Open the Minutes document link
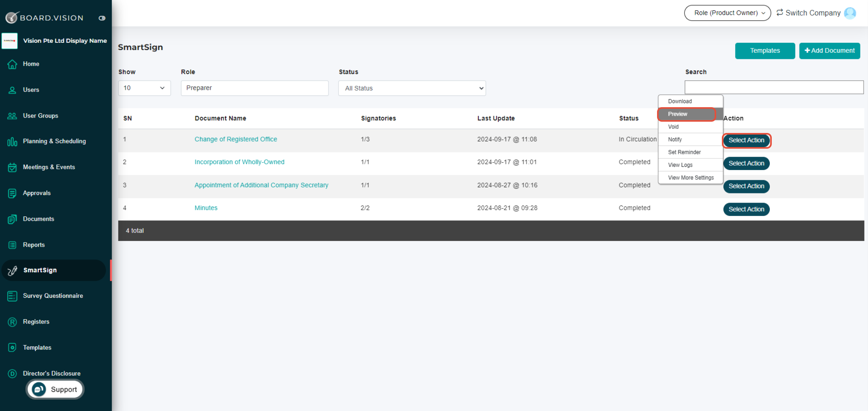The width and height of the screenshot is (868, 411). pyautogui.click(x=206, y=208)
